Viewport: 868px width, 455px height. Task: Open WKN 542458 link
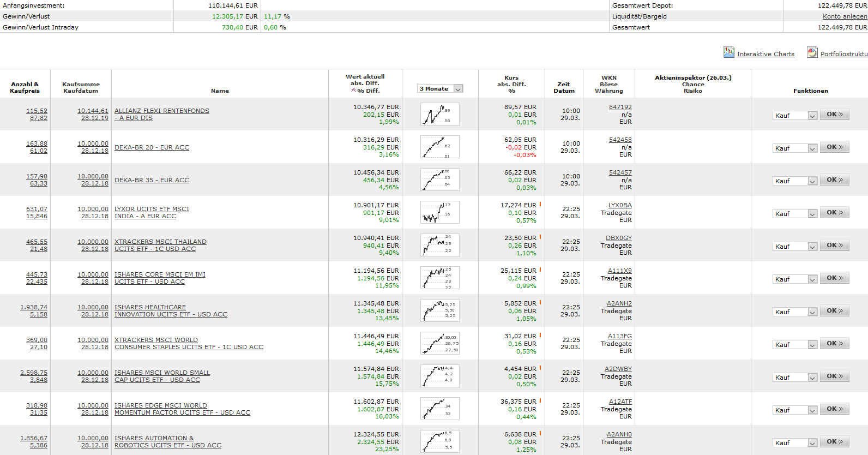click(x=620, y=140)
